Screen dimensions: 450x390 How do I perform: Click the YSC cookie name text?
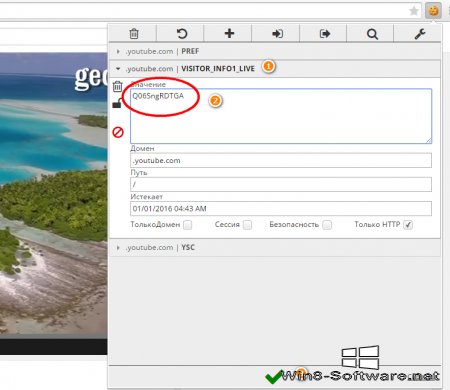click(188, 248)
